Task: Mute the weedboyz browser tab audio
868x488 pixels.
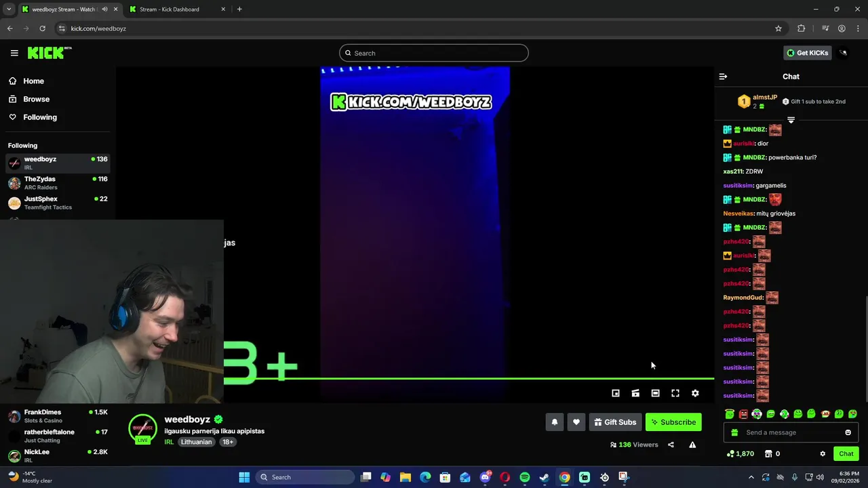Action: tap(104, 9)
